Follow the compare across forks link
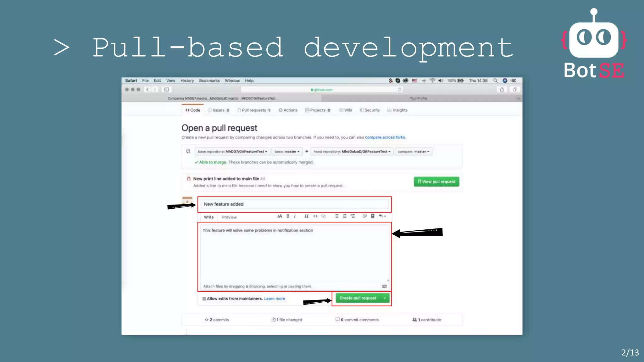The height and width of the screenshot is (362, 644). pyautogui.click(x=385, y=137)
